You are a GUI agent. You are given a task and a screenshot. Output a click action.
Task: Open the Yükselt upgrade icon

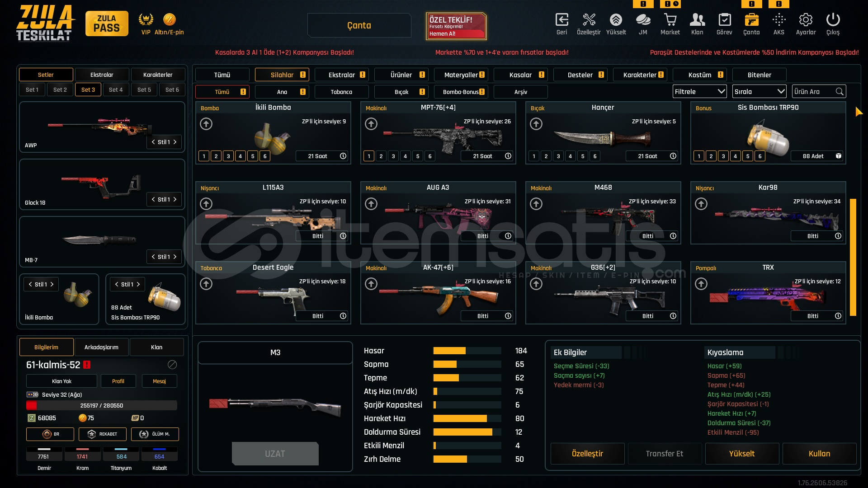click(x=616, y=20)
